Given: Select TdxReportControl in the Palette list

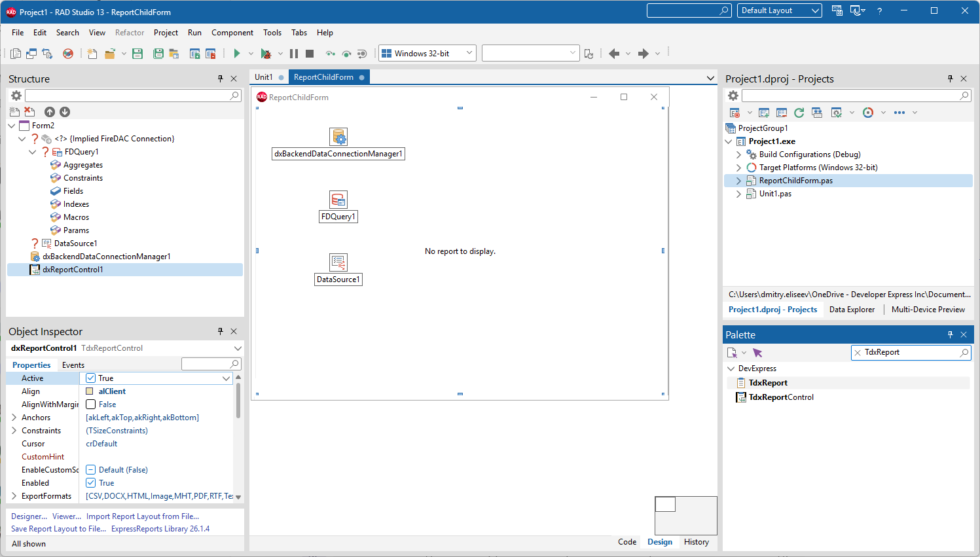Looking at the screenshot, I should 781,397.
